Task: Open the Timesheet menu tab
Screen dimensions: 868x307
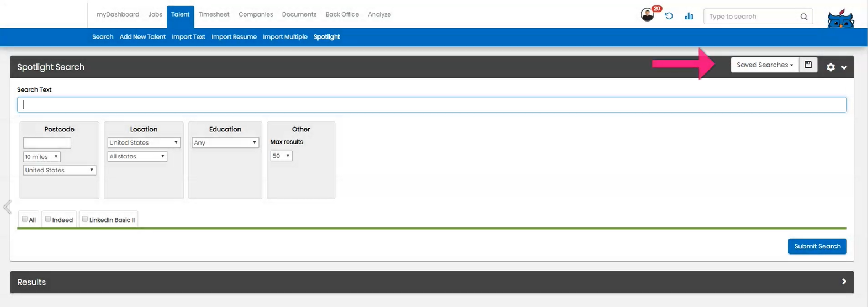Action: click(214, 14)
